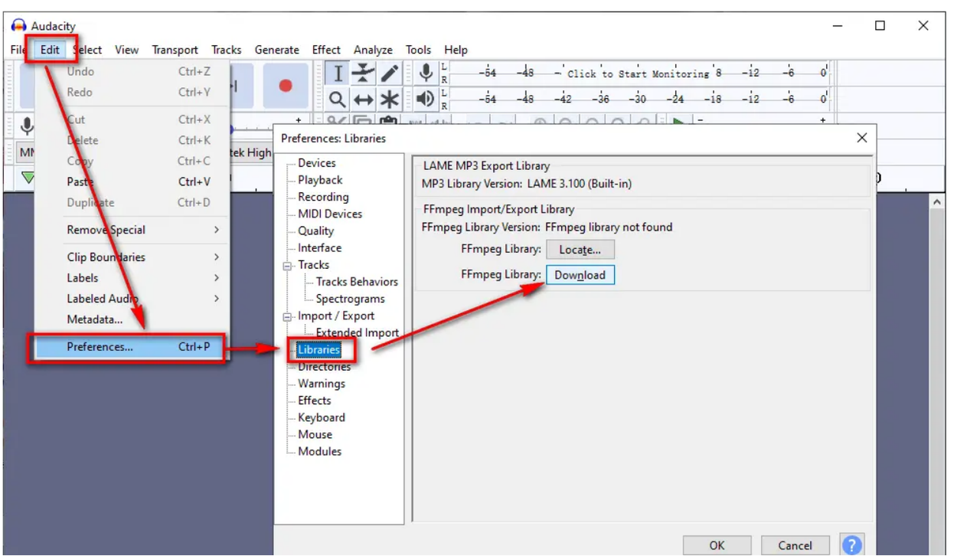980x556 pixels.
Task: Click the recording meter microphone icon
Action: [426, 74]
